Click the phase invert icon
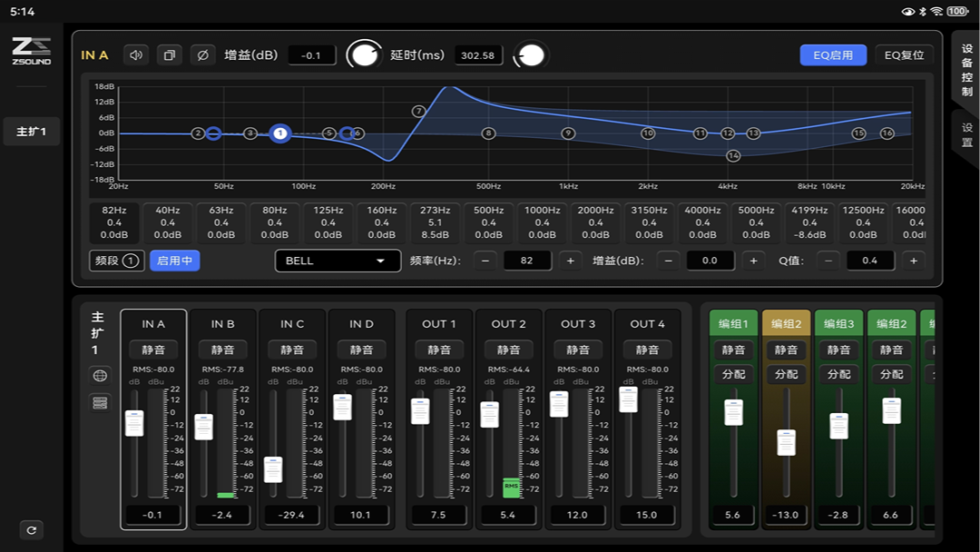The height and width of the screenshot is (552, 980). (202, 55)
